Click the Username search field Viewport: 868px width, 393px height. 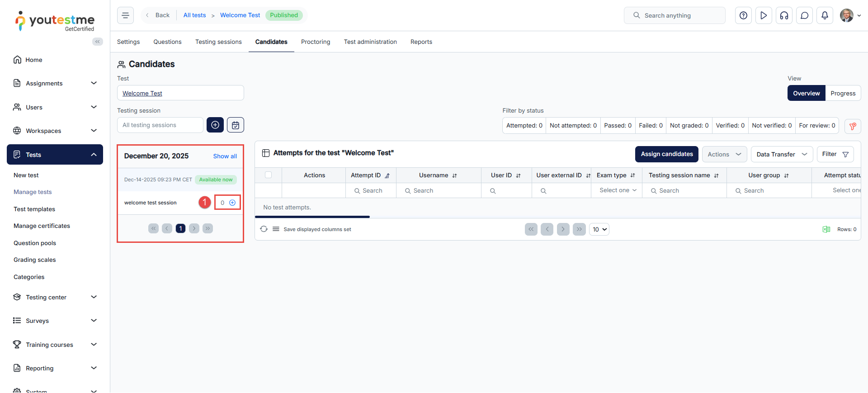(x=439, y=191)
